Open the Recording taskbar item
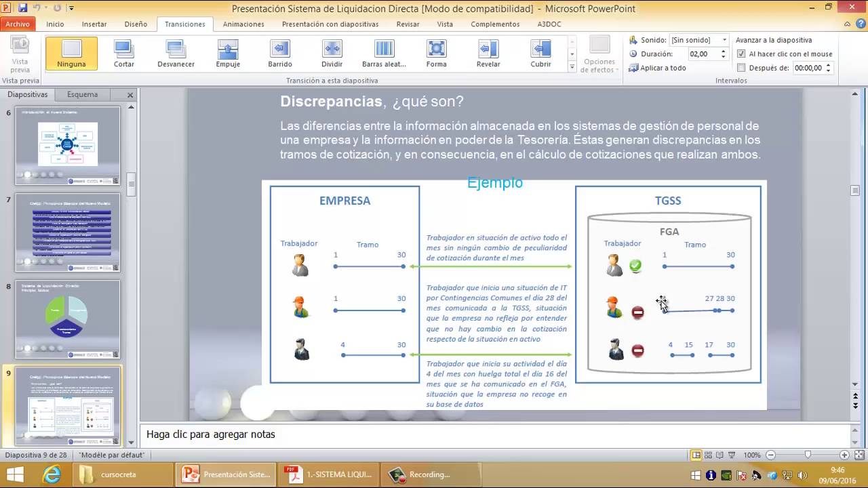868x488 pixels. tap(431, 474)
